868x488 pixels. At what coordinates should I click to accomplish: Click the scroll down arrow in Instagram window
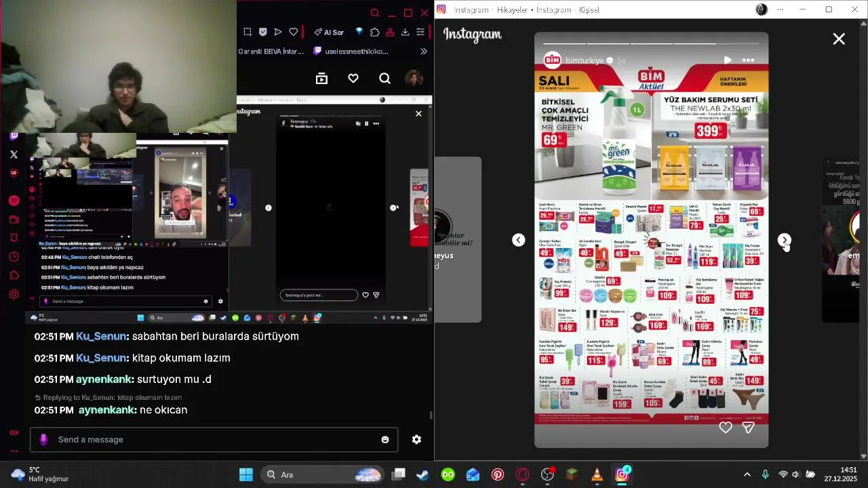coord(863,456)
